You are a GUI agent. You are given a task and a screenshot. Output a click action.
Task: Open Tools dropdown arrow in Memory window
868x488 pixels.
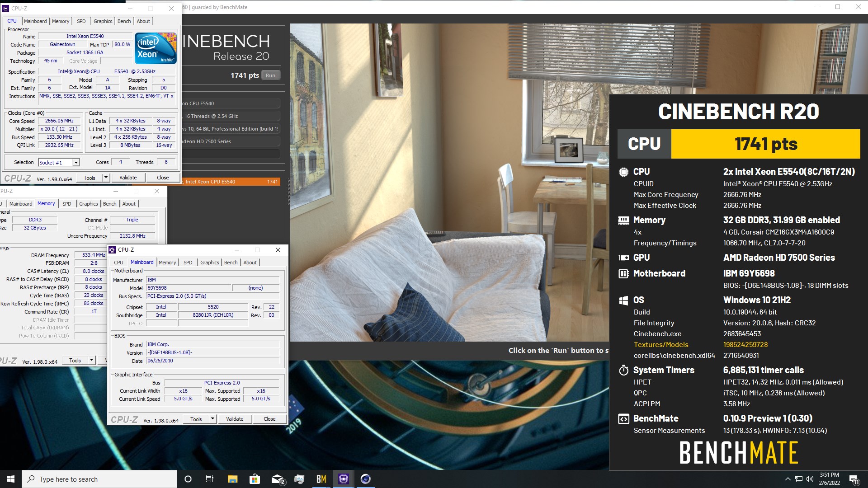point(91,360)
